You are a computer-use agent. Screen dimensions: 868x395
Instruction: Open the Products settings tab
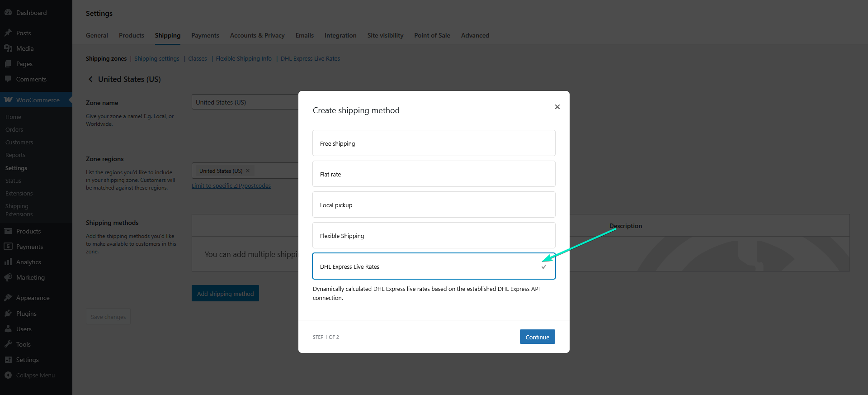(132, 35)
